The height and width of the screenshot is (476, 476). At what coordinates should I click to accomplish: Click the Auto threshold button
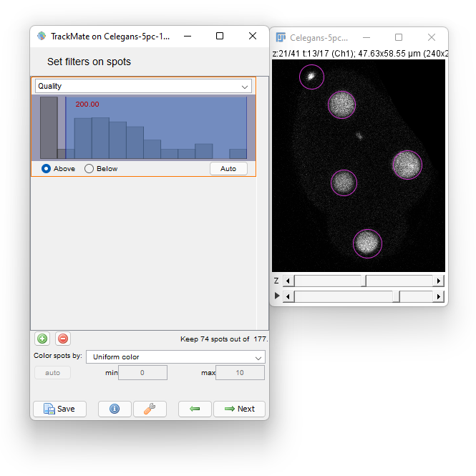click(x=228, y=169)
